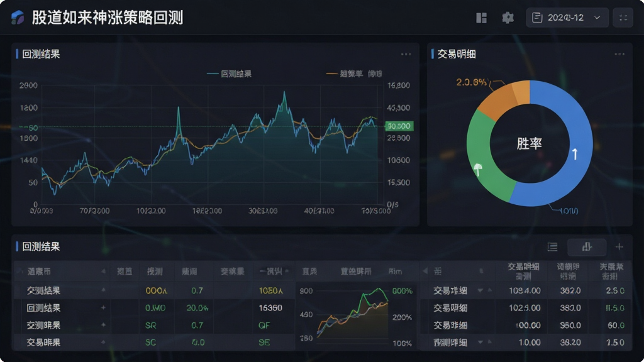Viewport: 644px width, 362px height.
Task: Click the white up-arrow icon on the donut
Action: tap(575, 154)
